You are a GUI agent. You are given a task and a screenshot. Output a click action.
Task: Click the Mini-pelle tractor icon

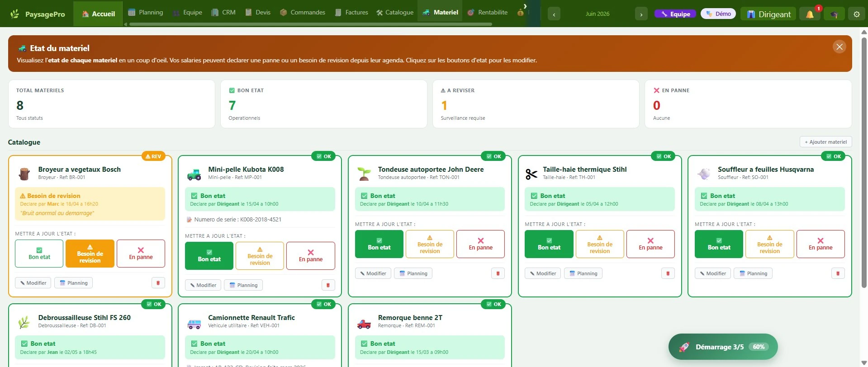[x=194, y=174]
